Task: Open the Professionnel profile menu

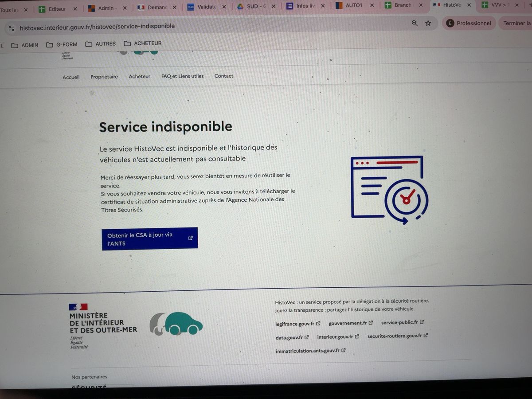Action: coord(469,23)
